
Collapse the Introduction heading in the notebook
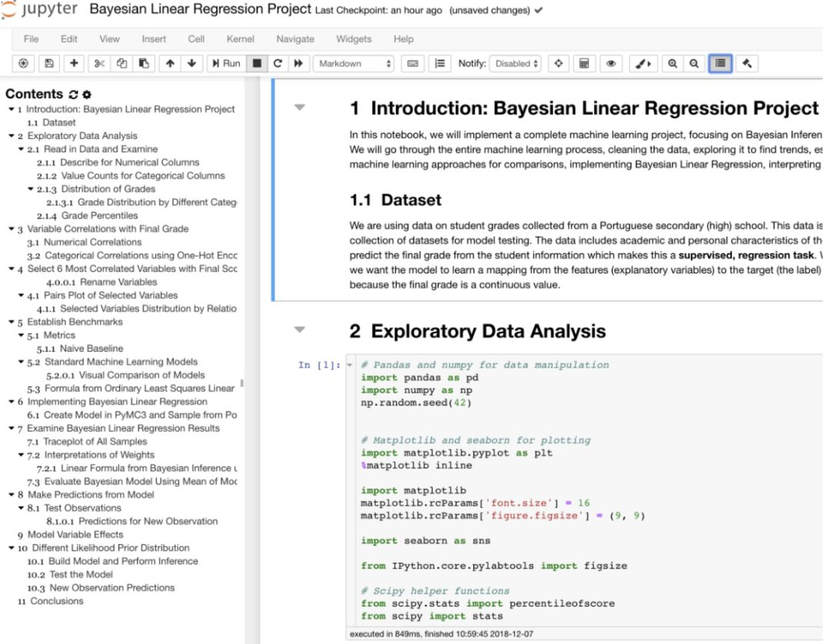[300, 108]
